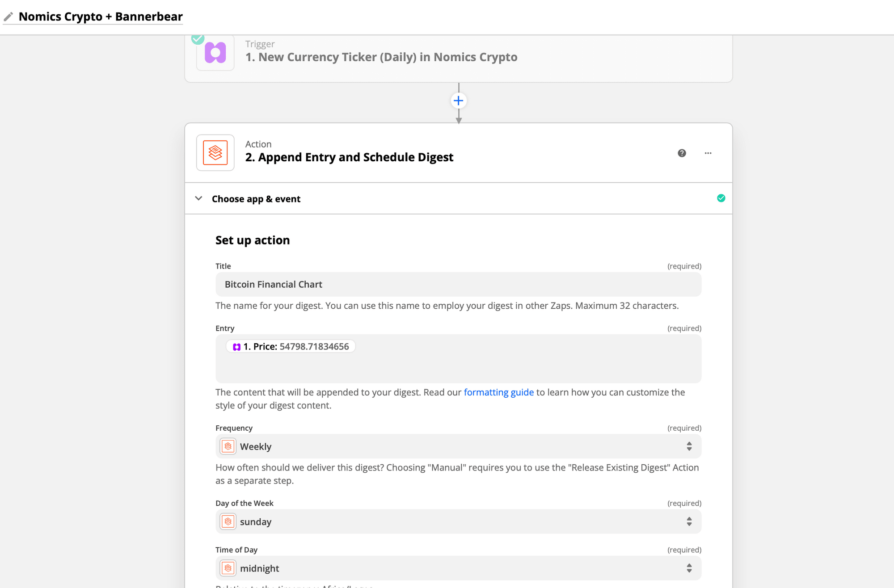Click the Price data pill in Entry
Viewport: 894px width, 588px height.
[291, 347]
